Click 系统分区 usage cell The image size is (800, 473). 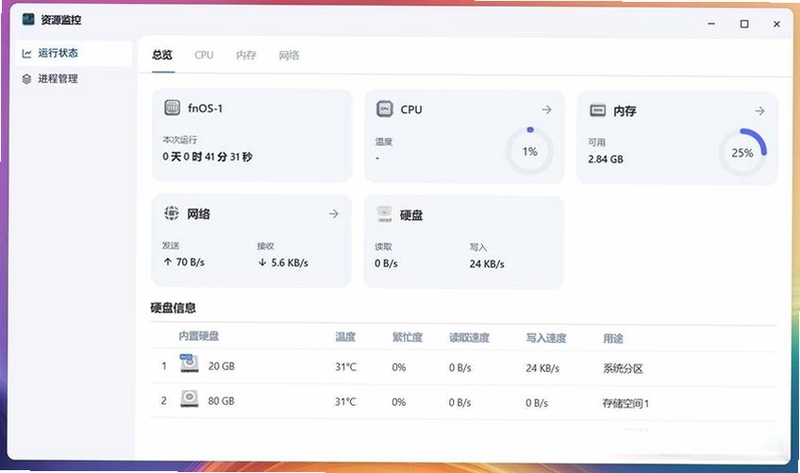pos(622,368)
